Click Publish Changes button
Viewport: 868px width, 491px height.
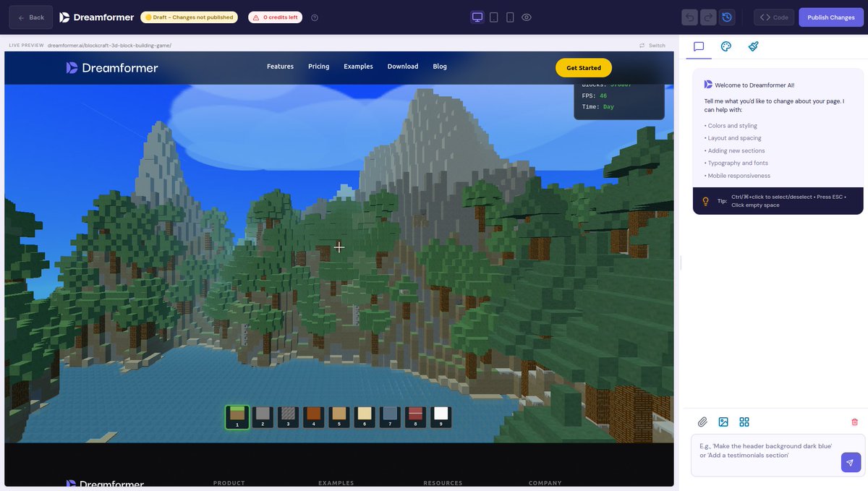point(831,17)
